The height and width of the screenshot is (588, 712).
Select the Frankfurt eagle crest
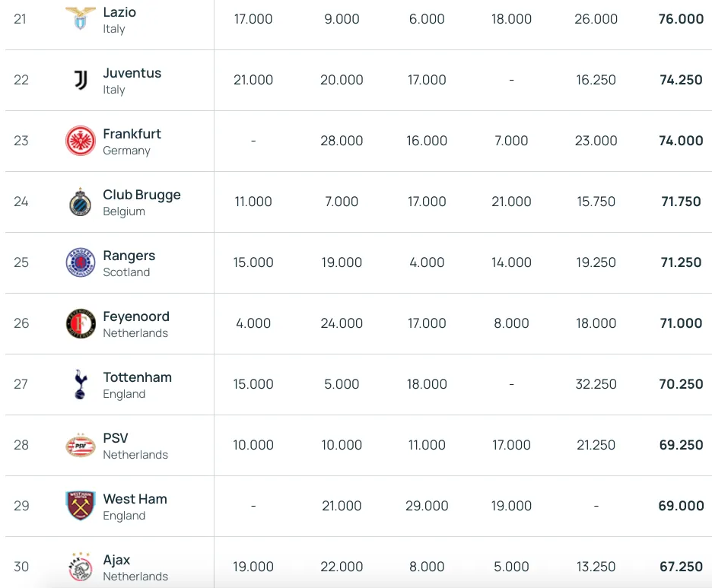81,141
